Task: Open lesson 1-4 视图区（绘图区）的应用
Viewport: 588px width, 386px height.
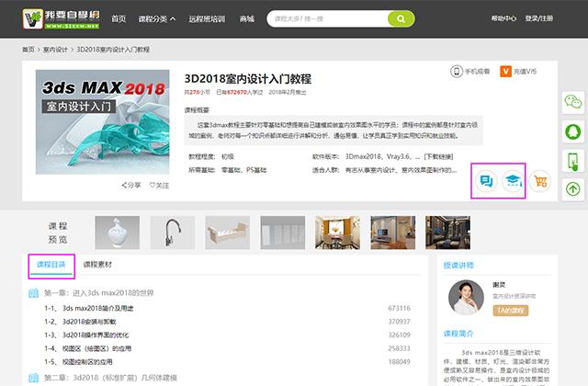Action: [x=88, y=348]
